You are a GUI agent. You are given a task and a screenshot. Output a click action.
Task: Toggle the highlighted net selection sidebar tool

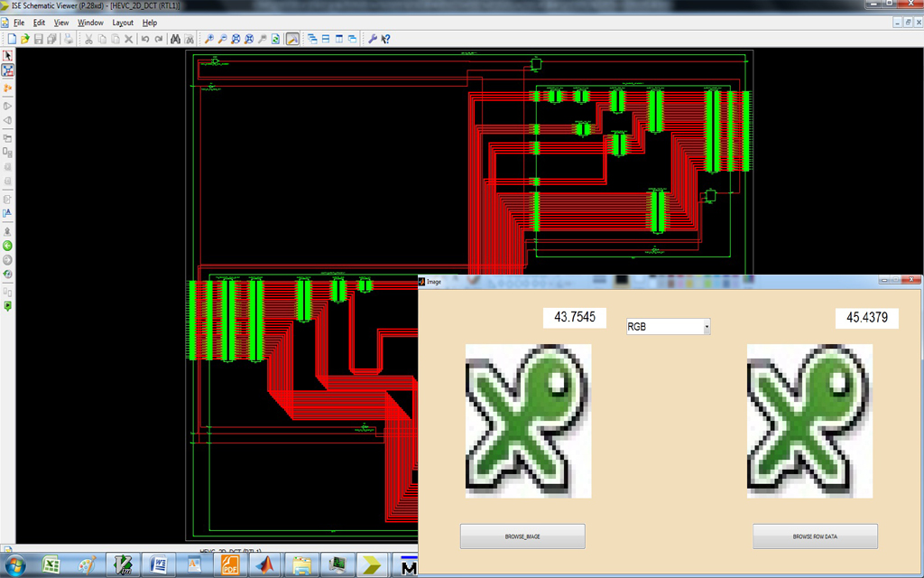coord(7,70)
